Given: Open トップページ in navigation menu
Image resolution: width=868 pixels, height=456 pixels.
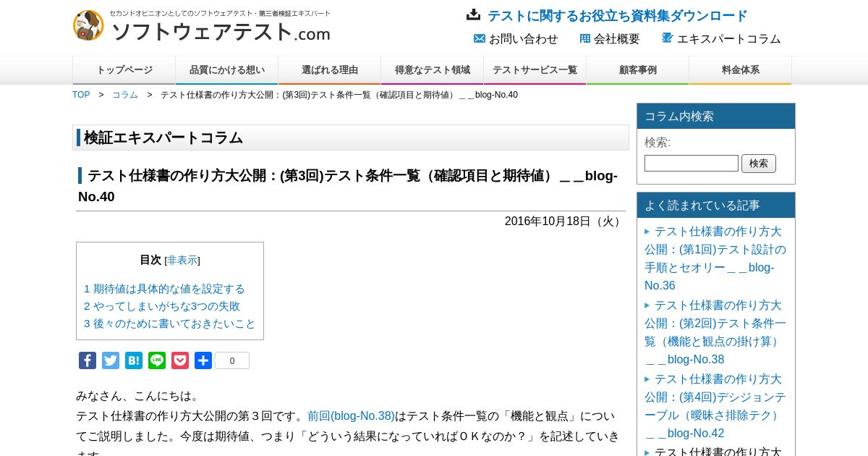Looking at the screenshot, I should [124, 70].
